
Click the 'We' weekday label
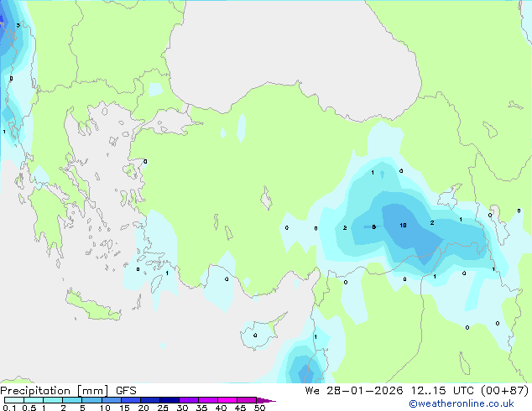click(312, 391)
